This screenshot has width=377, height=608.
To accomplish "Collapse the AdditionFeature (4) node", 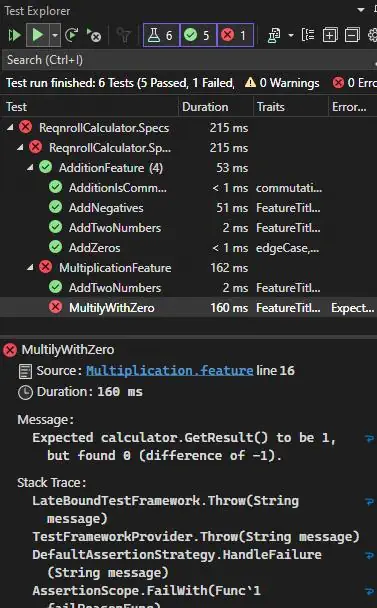I will (30, 168).
